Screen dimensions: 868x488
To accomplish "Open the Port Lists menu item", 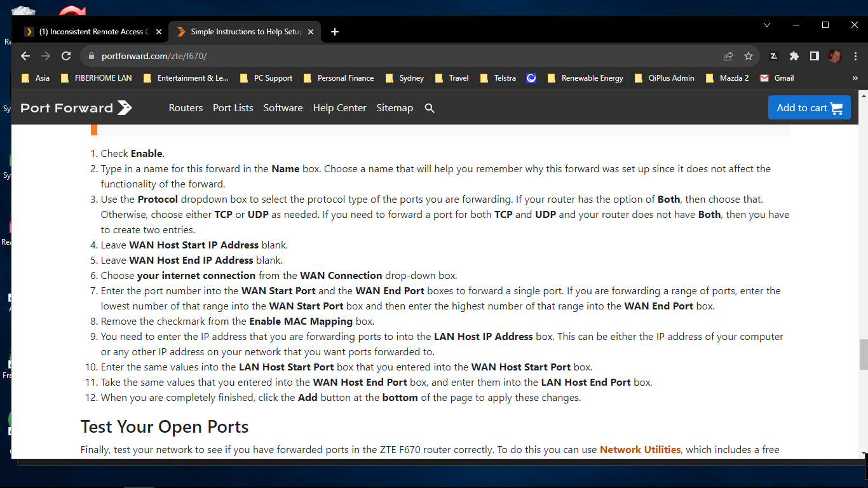I will (x=233, y=108).
